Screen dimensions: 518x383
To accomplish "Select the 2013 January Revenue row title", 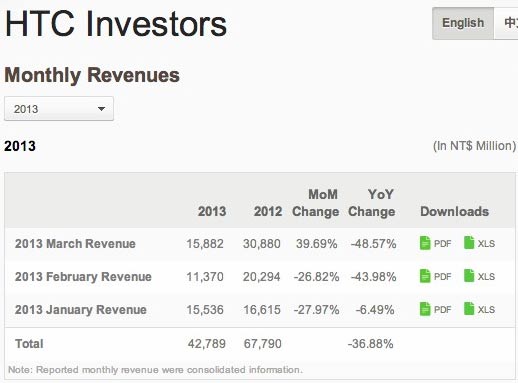I will click(80, 310).
